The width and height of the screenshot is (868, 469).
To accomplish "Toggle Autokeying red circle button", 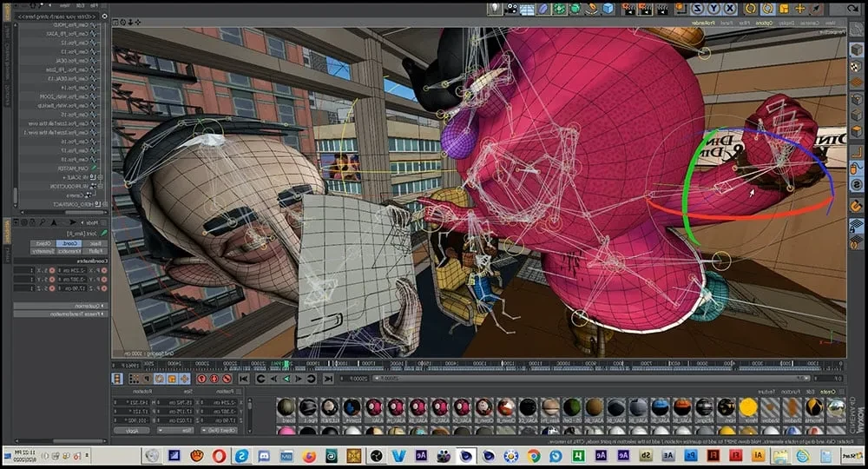I will point(214,379).
